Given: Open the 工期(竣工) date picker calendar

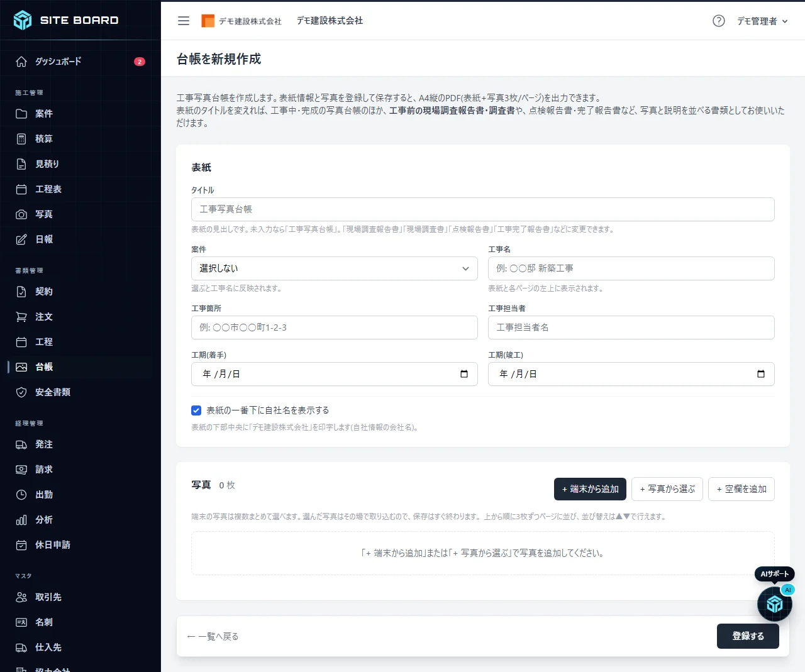Looking at the screenshot, I should click(761, 374).
